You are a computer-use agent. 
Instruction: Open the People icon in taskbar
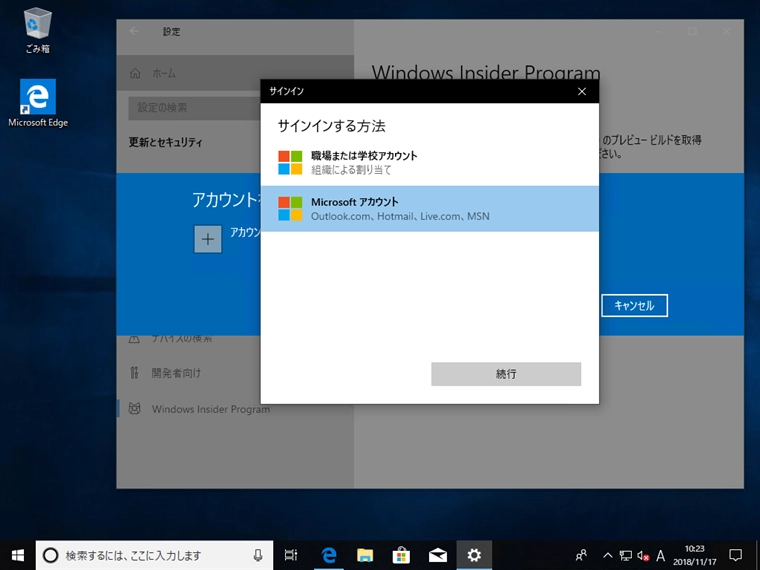[581, 555]
